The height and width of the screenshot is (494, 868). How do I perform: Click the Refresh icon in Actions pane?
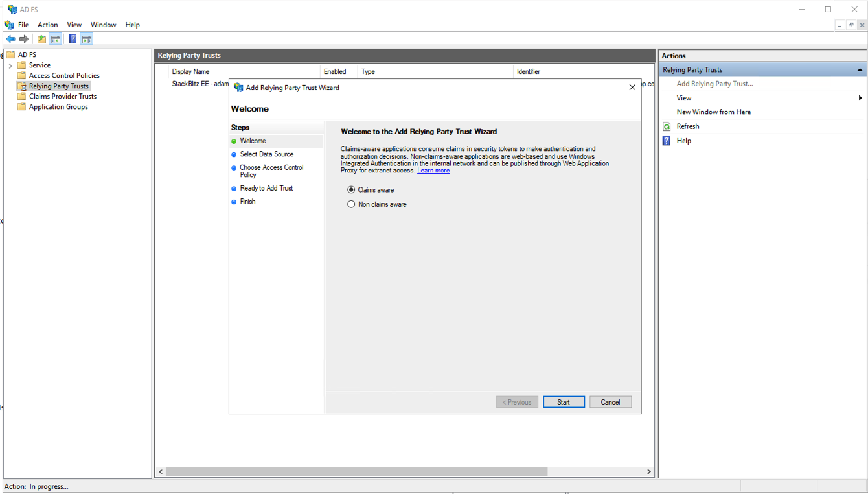[667, 126]
